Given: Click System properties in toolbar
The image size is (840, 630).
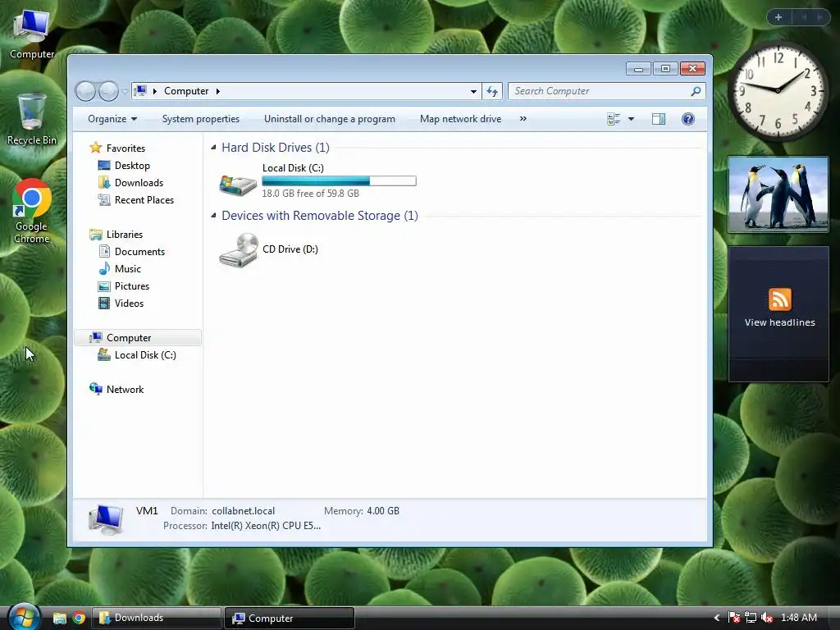Looking at the screenshot, I should coord(201,119).
